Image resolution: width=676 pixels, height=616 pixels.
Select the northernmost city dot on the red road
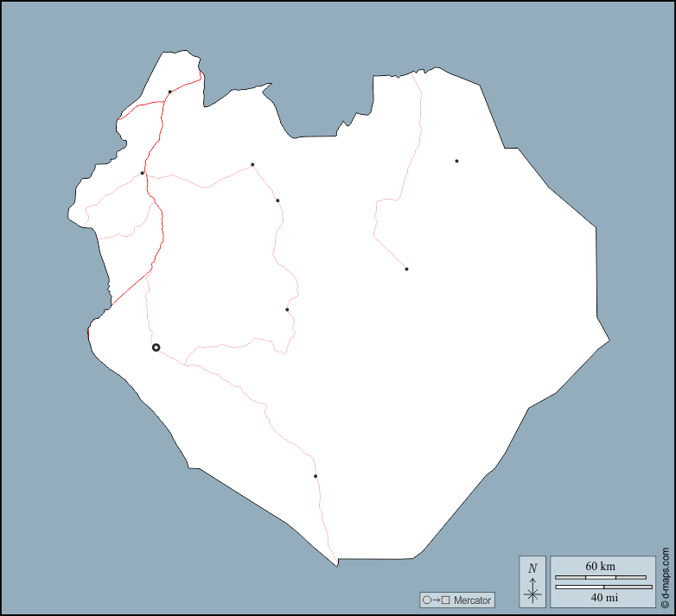169,92
